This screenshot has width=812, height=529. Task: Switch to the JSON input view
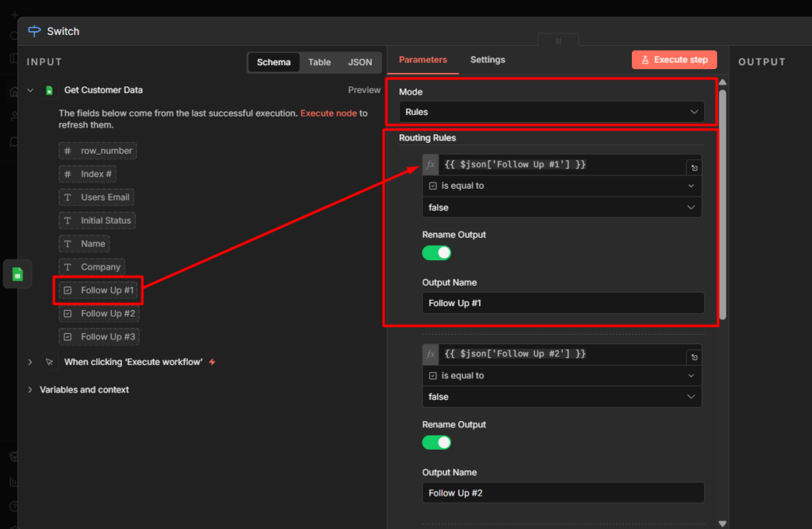pos(359,62)
